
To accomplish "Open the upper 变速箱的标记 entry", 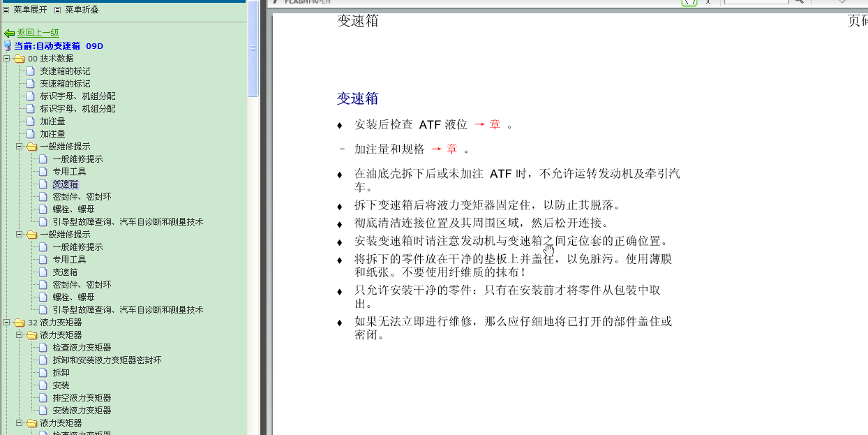I will coord(65,71).
